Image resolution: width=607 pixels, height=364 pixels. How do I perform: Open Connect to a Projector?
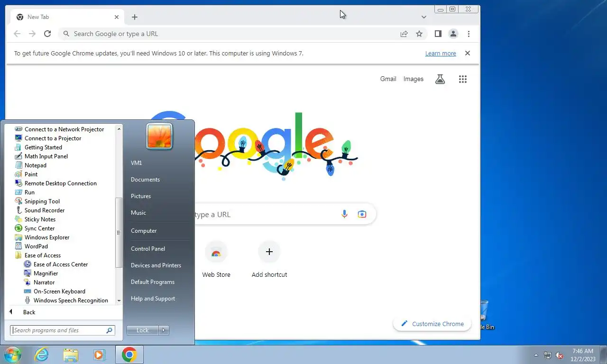coord(53,138)
